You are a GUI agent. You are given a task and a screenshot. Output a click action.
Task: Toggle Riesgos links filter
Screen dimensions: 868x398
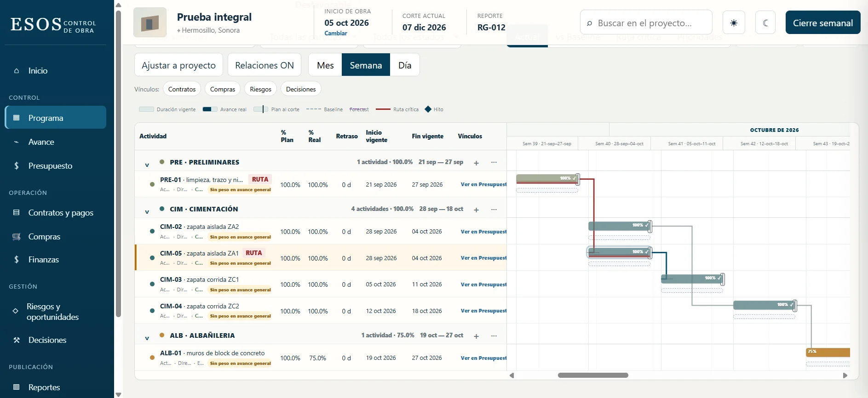click(x=261, y=89)
